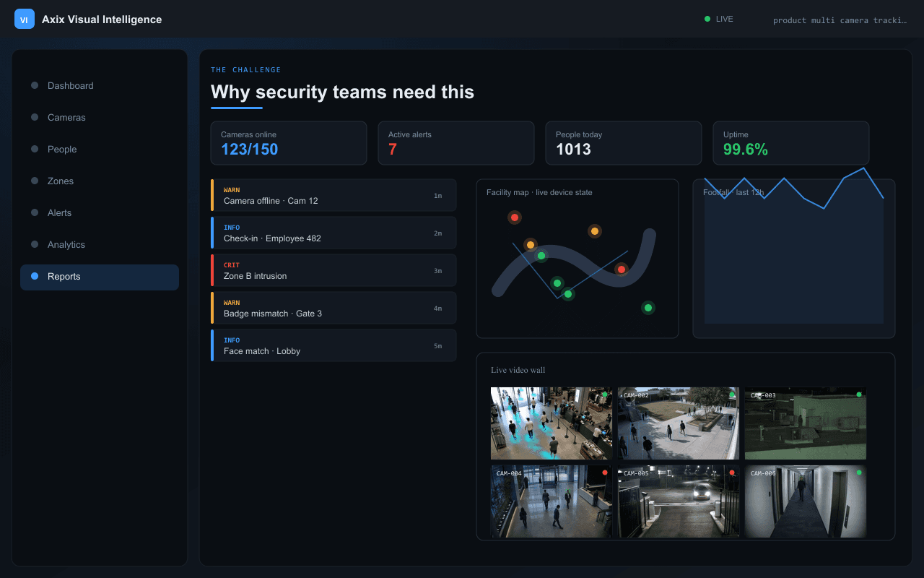Open the CAM-005 driveway feed
This screenshot has height=578, width=924.
pos(679,501)
